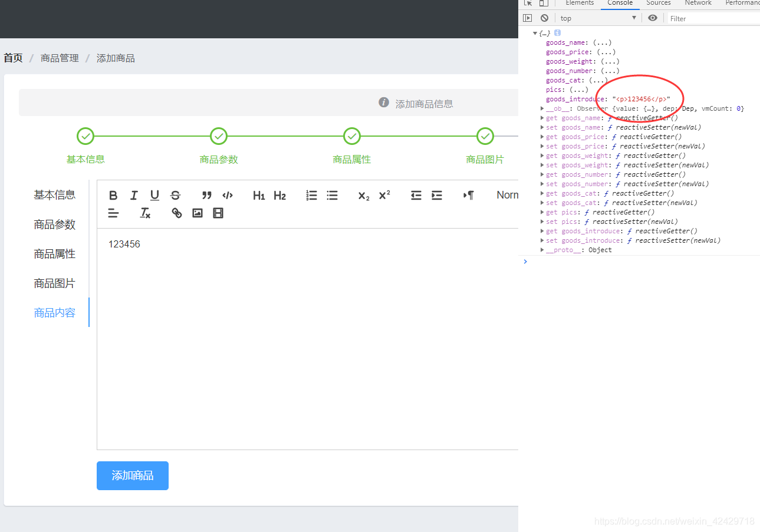Expand the get pics reactiveGetter entry
This screenshot has width=760, height=532.
(x=542, y=212)
